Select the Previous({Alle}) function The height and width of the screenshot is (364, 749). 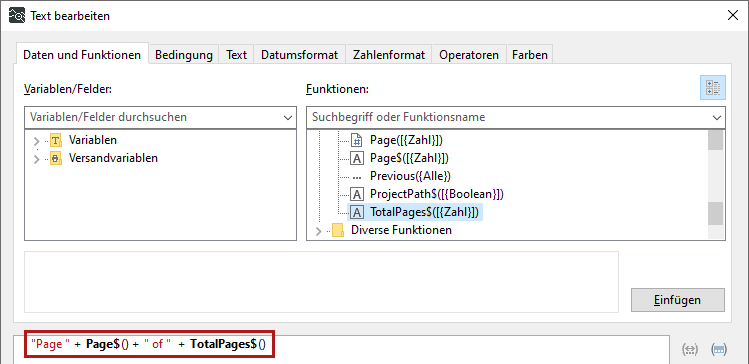pyautogui.click(x=410, y=176)
